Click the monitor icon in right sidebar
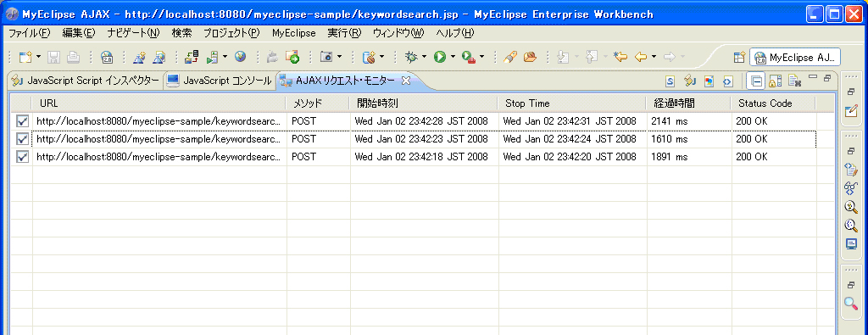The height and width of the screenshot is (335, 868). coord(851,244)
